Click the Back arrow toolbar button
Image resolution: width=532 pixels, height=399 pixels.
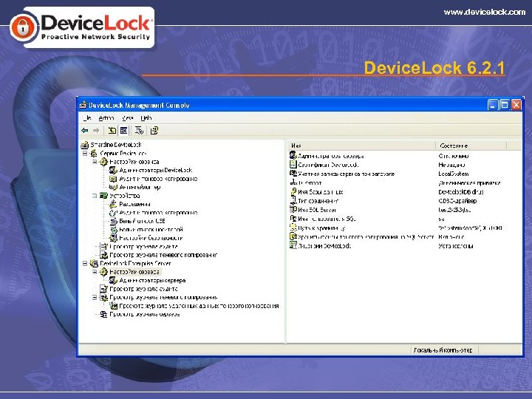coord(85,130)
